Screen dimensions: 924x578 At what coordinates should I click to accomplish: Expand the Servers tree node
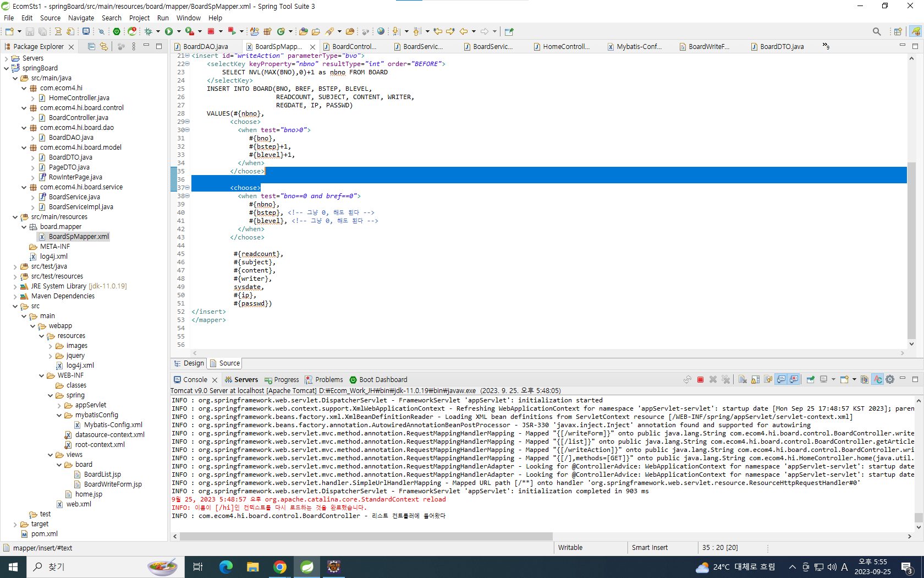7,58
